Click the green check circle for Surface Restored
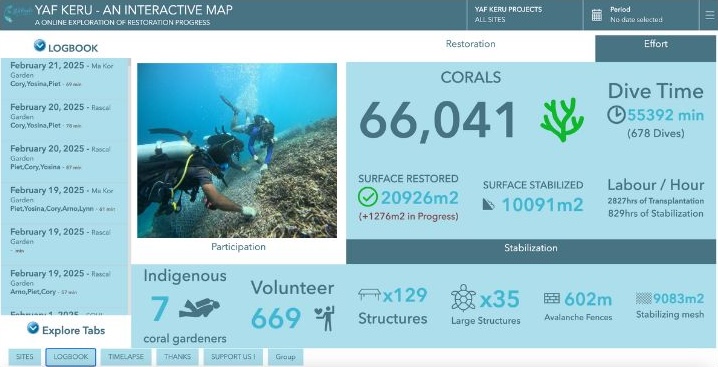This screenshot has height=367, width=718. pos(368,197)
